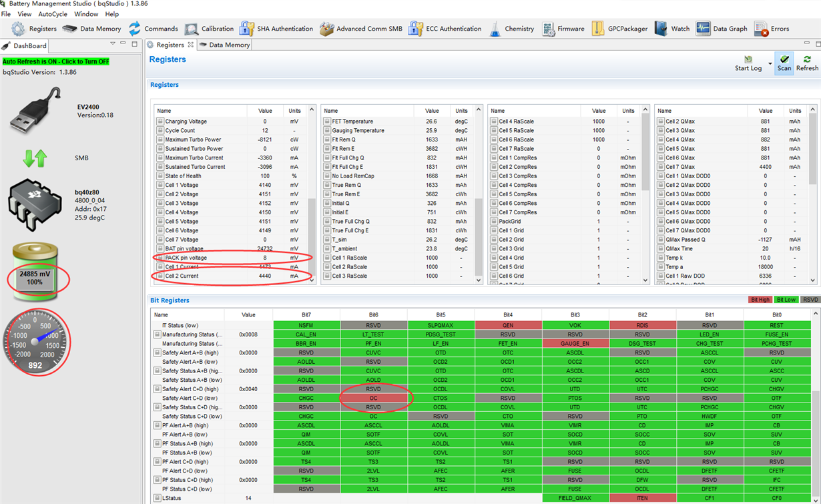This screenshot has width=821, height=504.
Task: Open the Data Graph tool
Action: (721, 29)
